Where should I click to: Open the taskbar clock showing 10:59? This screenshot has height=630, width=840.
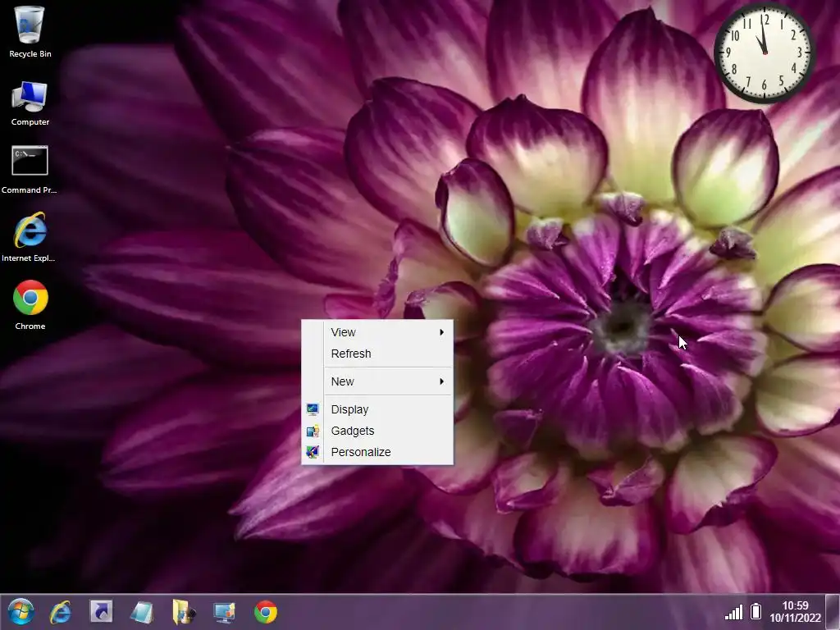click(795, 605)
